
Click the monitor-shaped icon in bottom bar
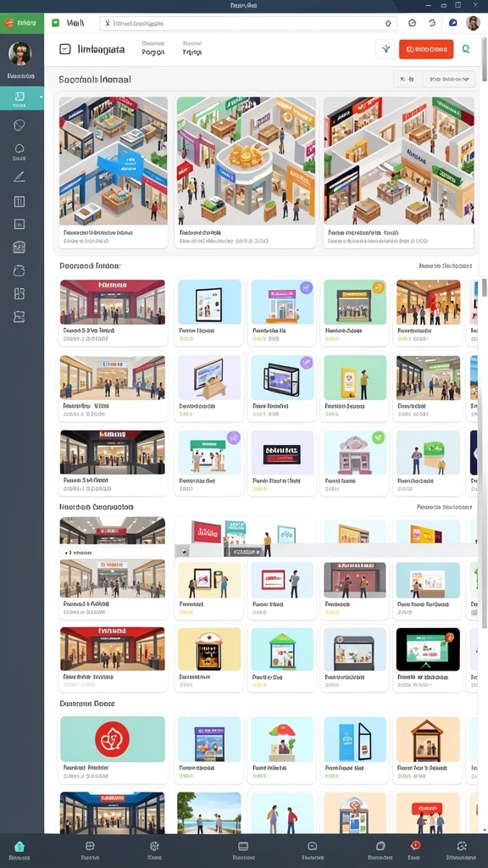coord(243,846)
